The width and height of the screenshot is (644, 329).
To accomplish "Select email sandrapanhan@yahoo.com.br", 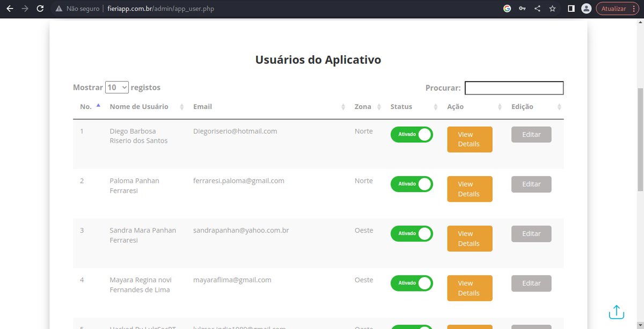I will [x=241, y=230].
